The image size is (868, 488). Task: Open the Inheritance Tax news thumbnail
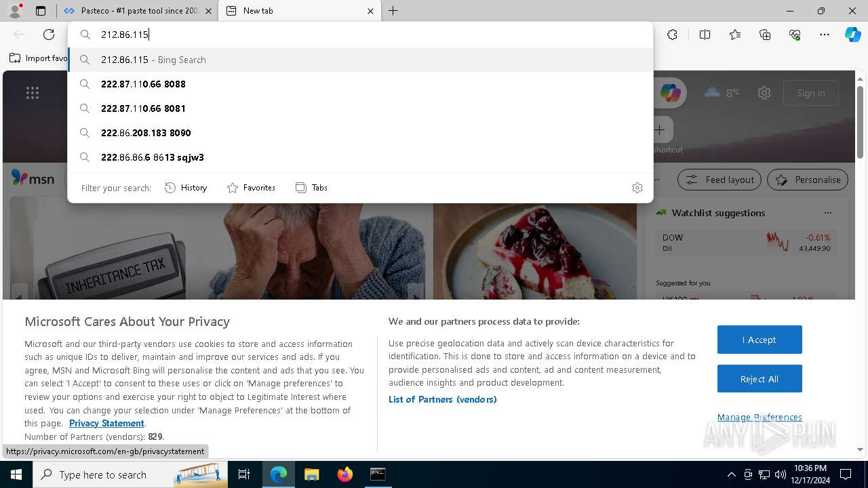click(218, 248)
